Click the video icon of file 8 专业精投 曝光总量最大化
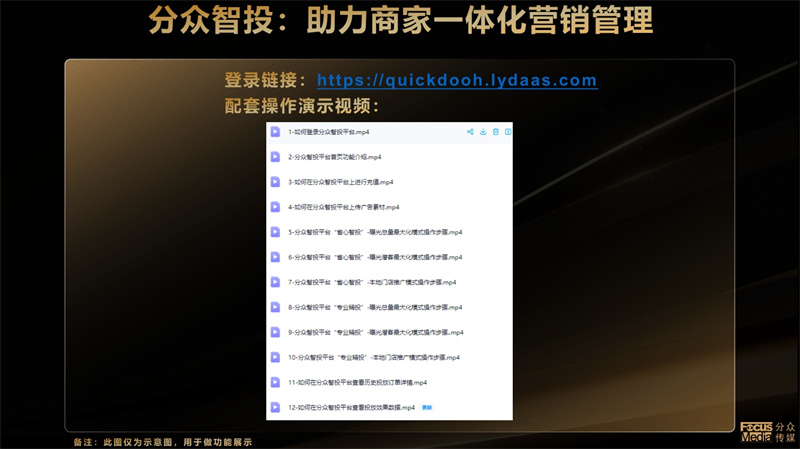 [x=275, y=307]
